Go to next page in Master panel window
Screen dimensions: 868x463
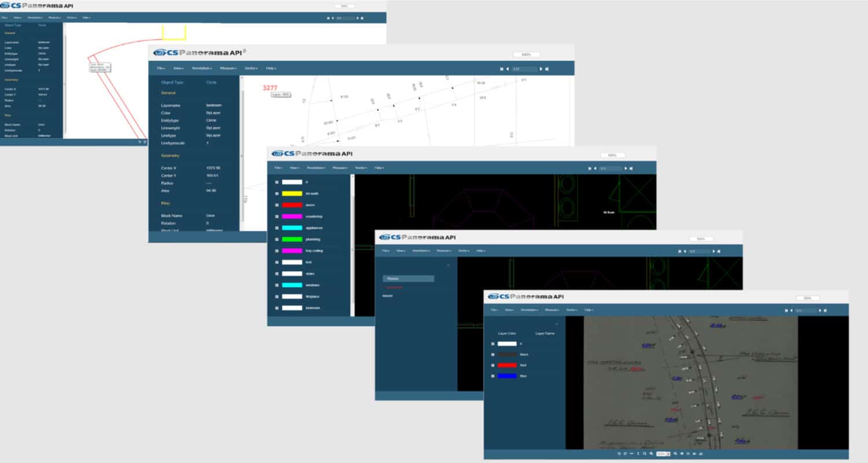[714, 251]
